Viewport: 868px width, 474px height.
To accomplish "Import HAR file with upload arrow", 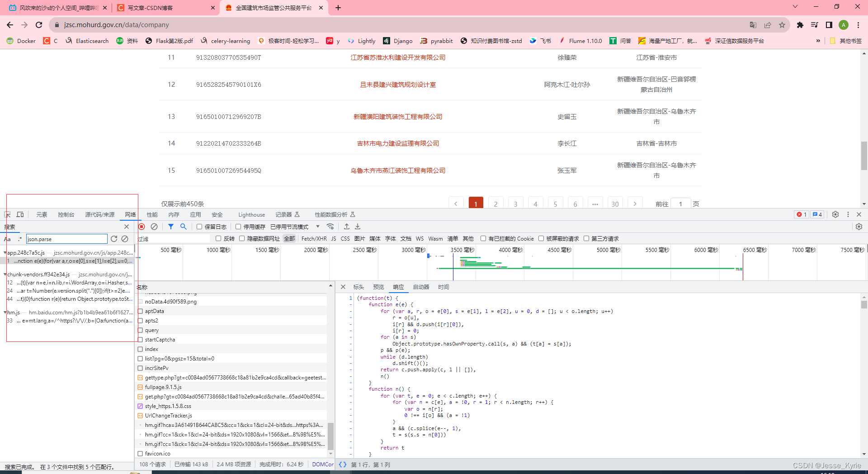I will click(347, 227).
